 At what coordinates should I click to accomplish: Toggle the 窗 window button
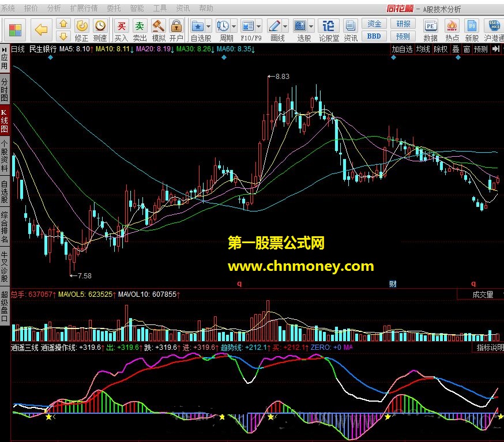pyautogui.click(x=467, y=49)
